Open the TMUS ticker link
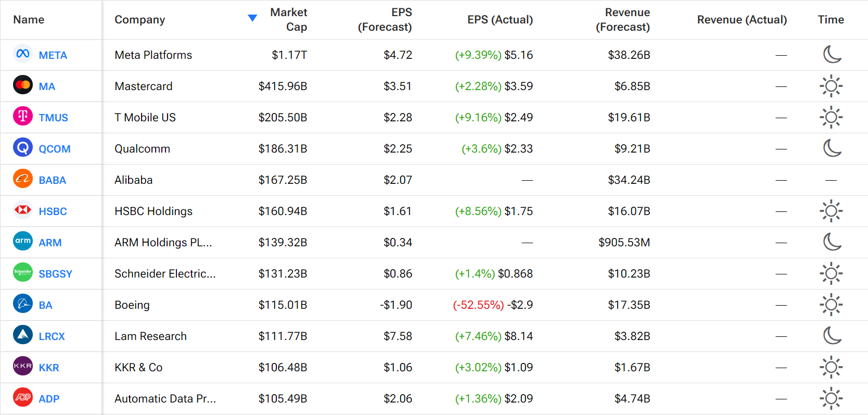 54,118
